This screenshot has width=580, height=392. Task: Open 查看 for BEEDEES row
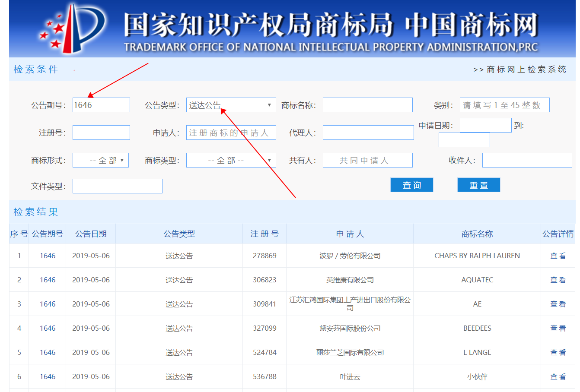[558, 328]
